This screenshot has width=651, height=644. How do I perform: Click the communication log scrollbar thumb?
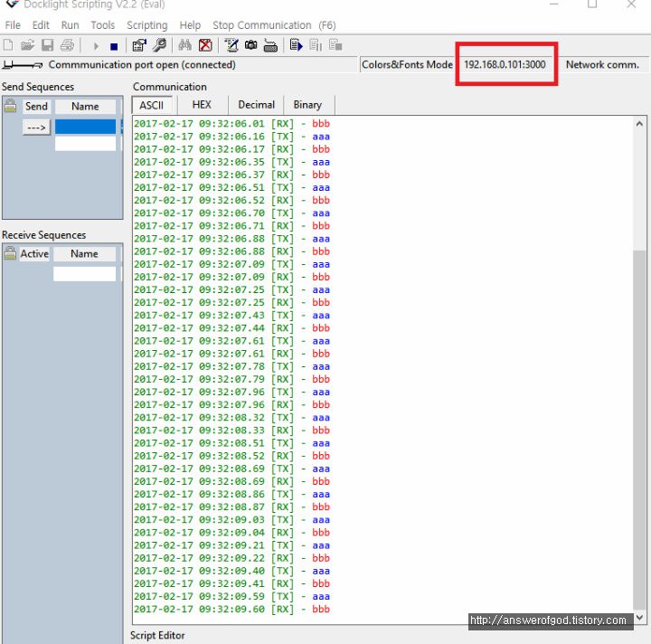[x=639, y=430]
